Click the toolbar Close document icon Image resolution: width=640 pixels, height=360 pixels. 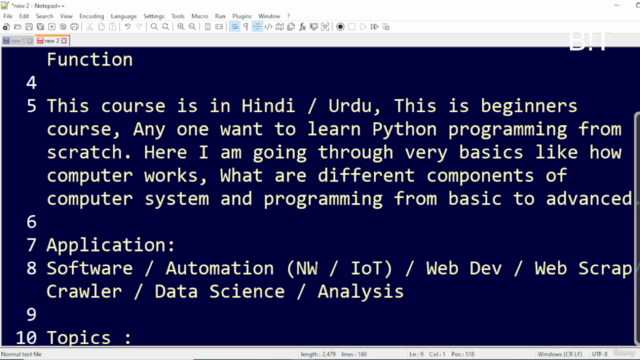(x=52, y=27)
